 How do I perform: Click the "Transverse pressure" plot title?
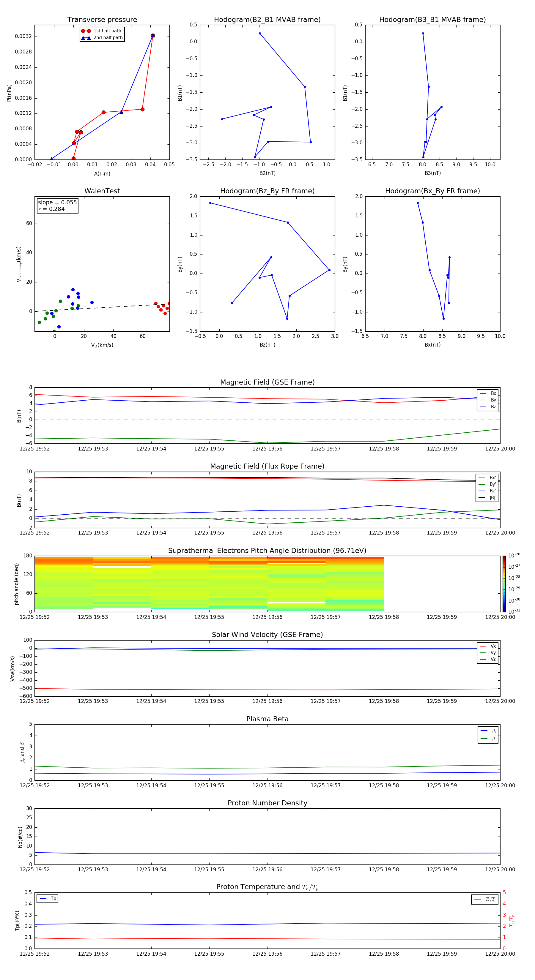[102, 20]
